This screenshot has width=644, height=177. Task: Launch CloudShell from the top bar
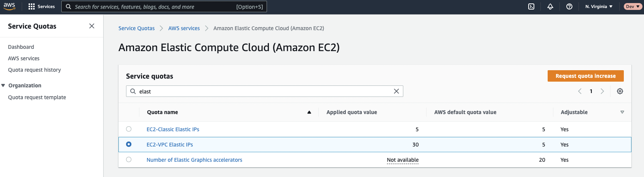(531, 6)
